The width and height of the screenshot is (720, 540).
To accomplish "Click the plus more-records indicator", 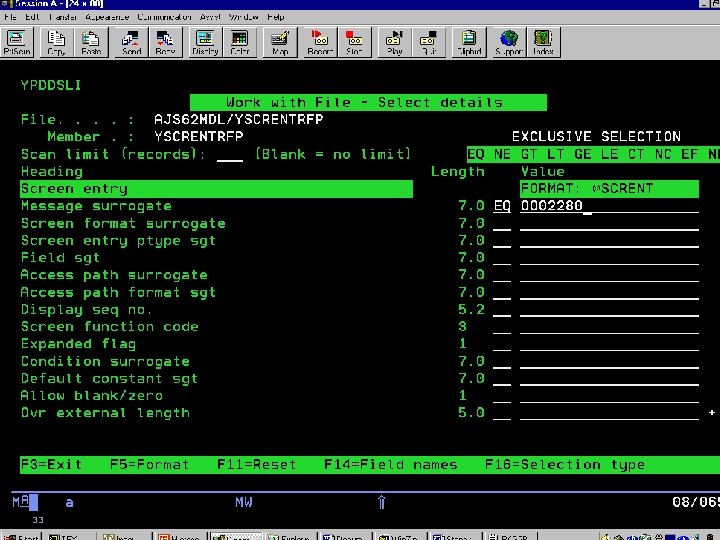I will [x=712, y=412].
